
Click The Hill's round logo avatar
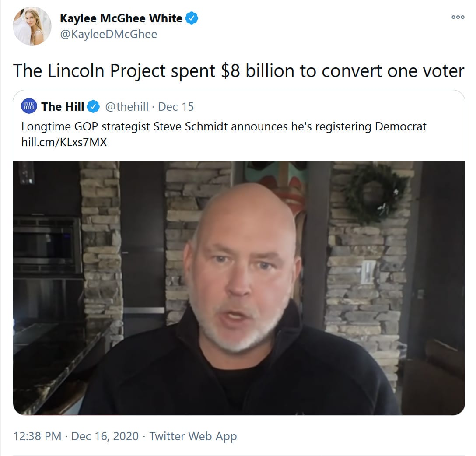[x=29, y=106]
